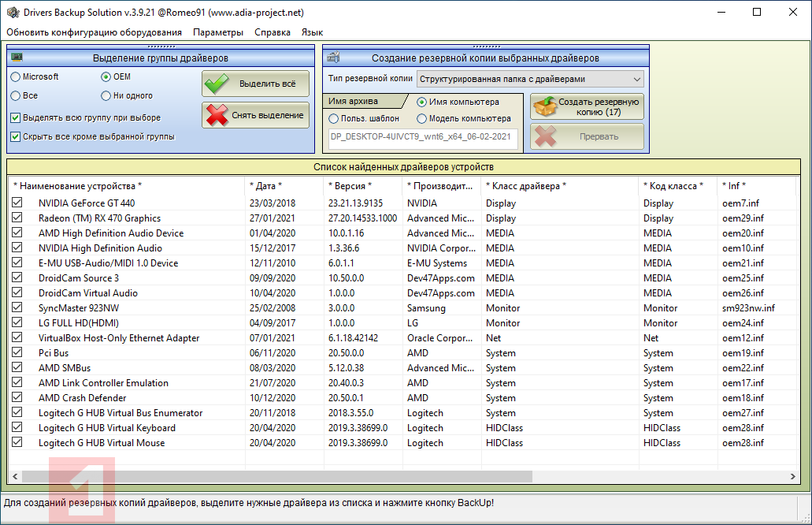Uncheck Logitech G HUB Virtual Mouse checkbox
The width and height of the screenshot is (812, 525).
coord(17,442)
